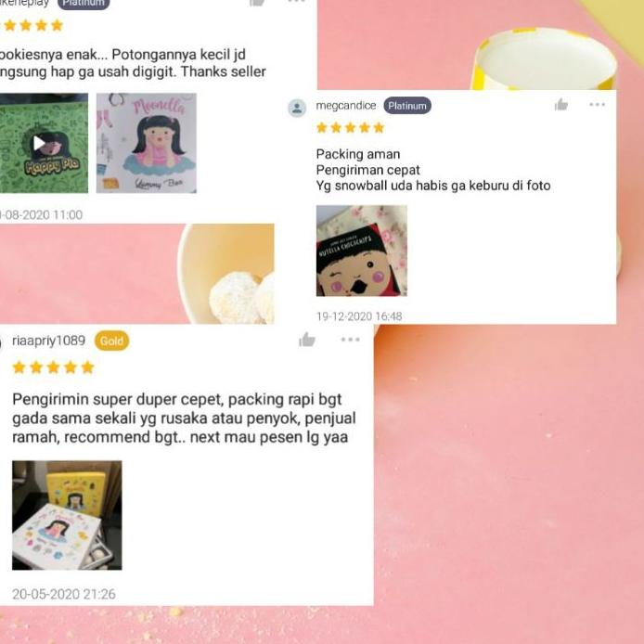Click the Gold badge beside riaapriy1089

pyautogui.click(x=111, y=341)
